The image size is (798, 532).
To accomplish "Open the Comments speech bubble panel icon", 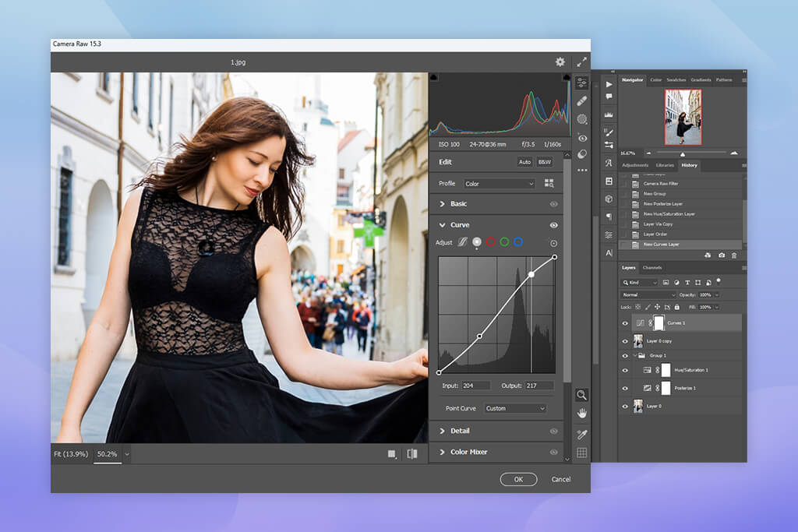I will click(x=609, y=97).
